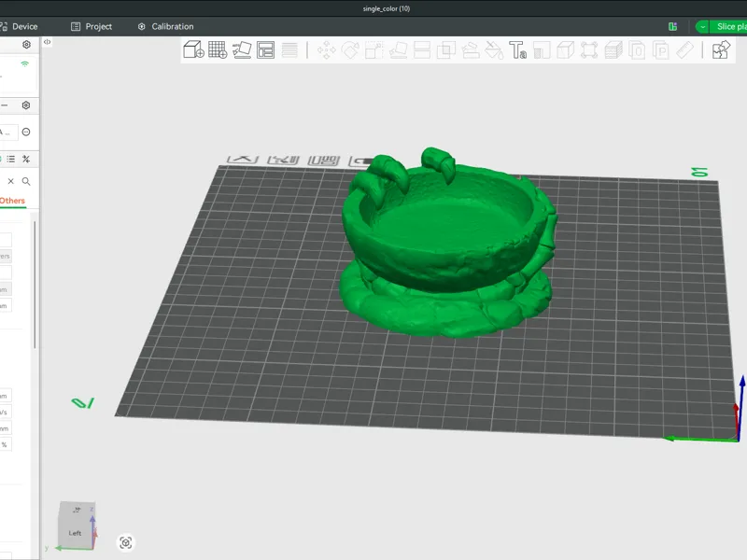Open the Device tab
This screenshot has width=747, height=560.
click(19, 27)
